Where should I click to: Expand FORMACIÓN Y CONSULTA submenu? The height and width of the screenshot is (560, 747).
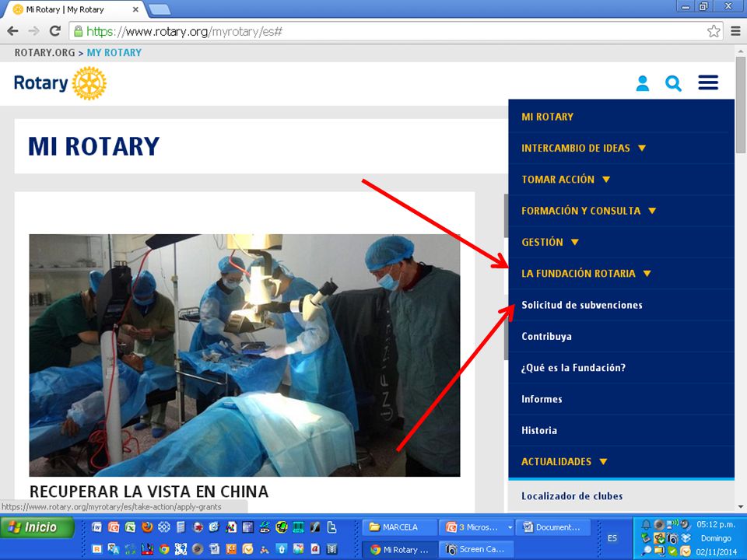652,211
